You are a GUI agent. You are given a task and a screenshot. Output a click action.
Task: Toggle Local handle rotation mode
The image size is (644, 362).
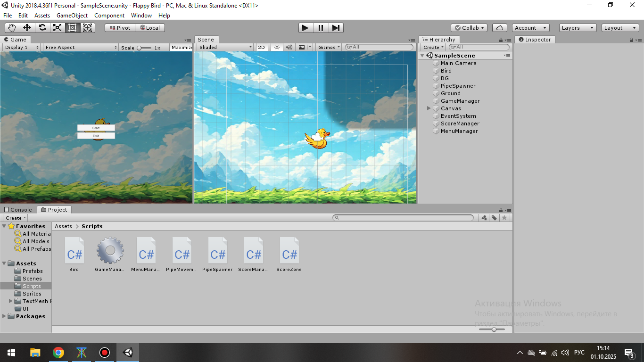[150, 28]
